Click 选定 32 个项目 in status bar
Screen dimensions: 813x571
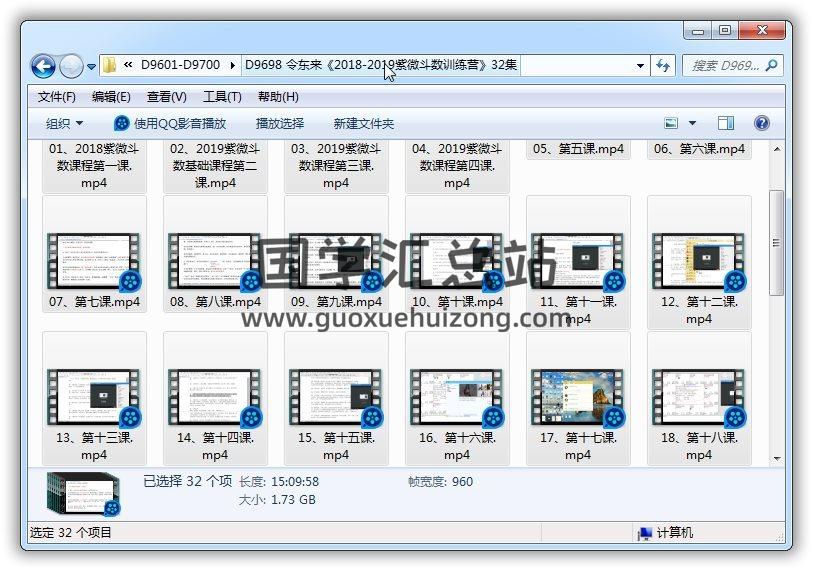point(71,533)
